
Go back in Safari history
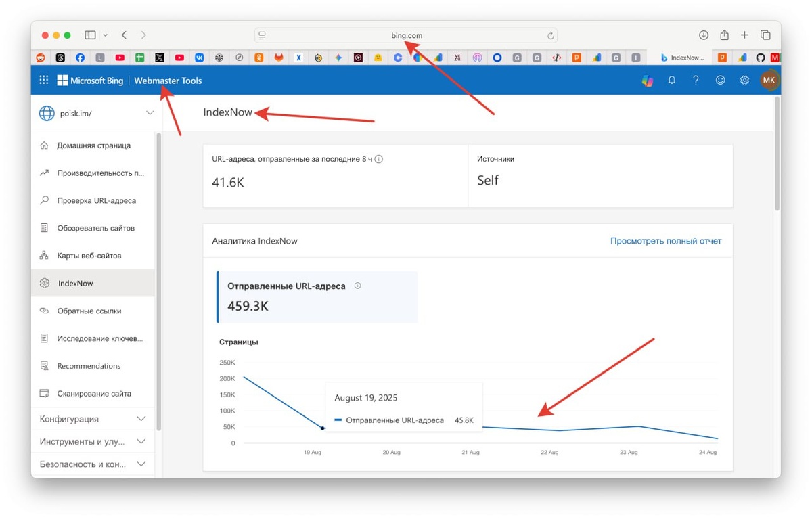pos(124,35)
